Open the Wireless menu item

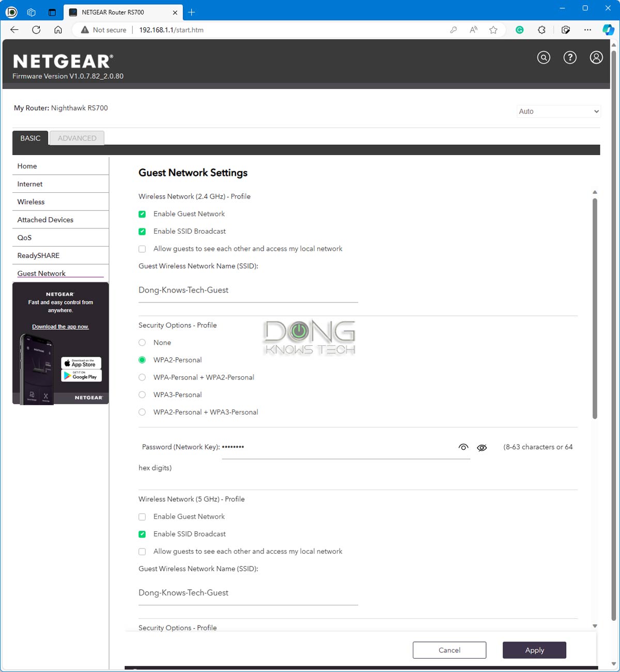pos(60,202)
